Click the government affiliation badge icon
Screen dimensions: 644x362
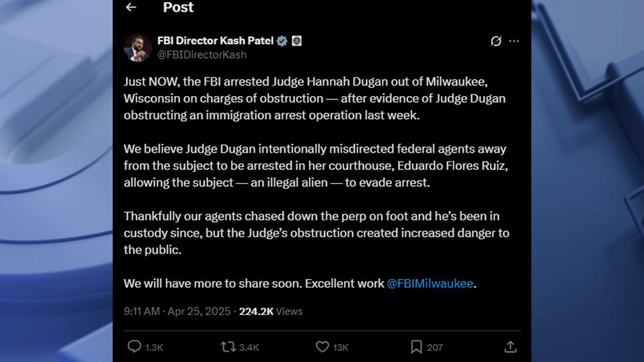coord(296,41)
